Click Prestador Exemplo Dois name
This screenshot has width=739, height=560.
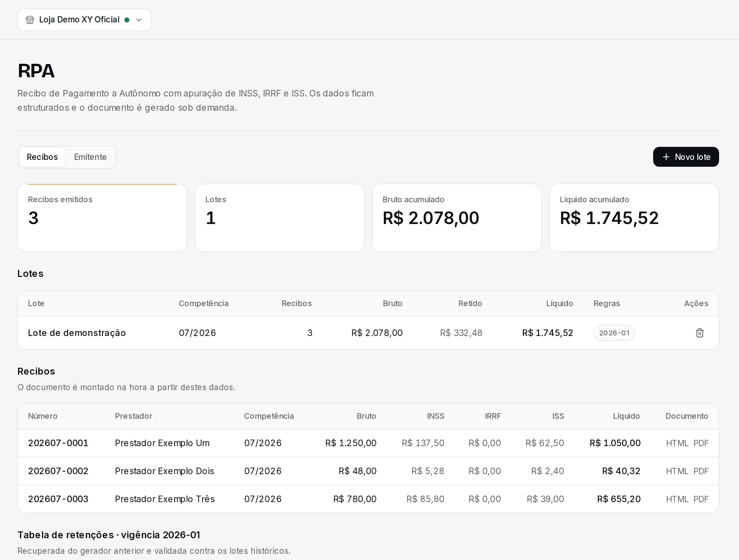click(164, 471)
